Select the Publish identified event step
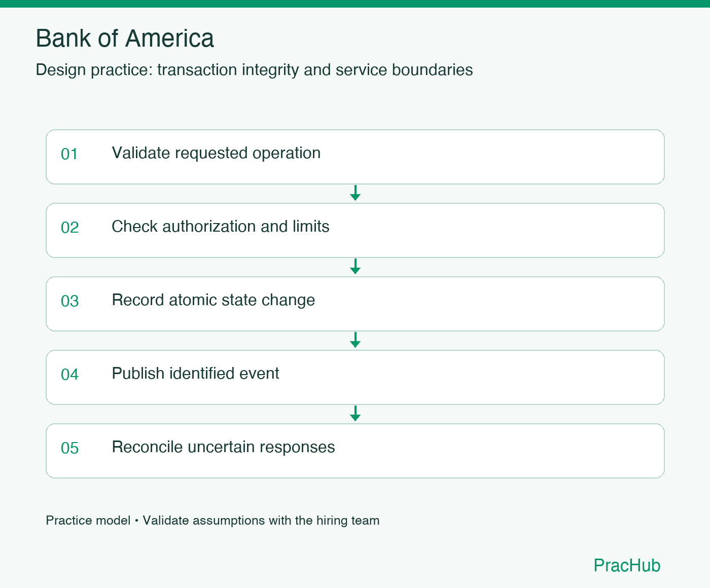This screenshot has height=588, width=710. tap(355, 377)
